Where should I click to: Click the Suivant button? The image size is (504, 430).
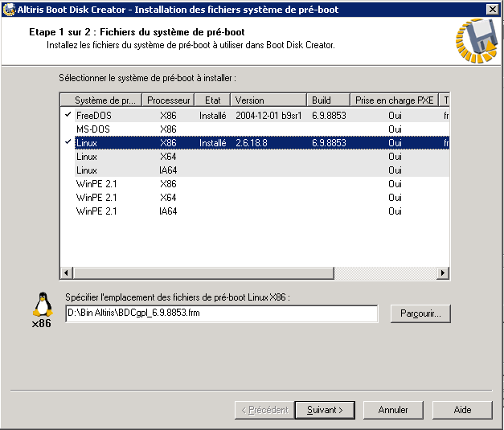pos(325,410)
